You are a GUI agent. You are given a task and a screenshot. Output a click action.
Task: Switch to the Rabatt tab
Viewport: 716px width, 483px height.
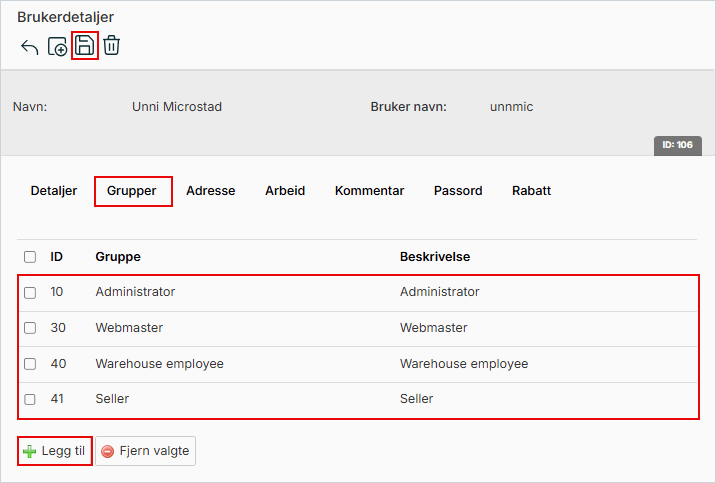(531, 191)
